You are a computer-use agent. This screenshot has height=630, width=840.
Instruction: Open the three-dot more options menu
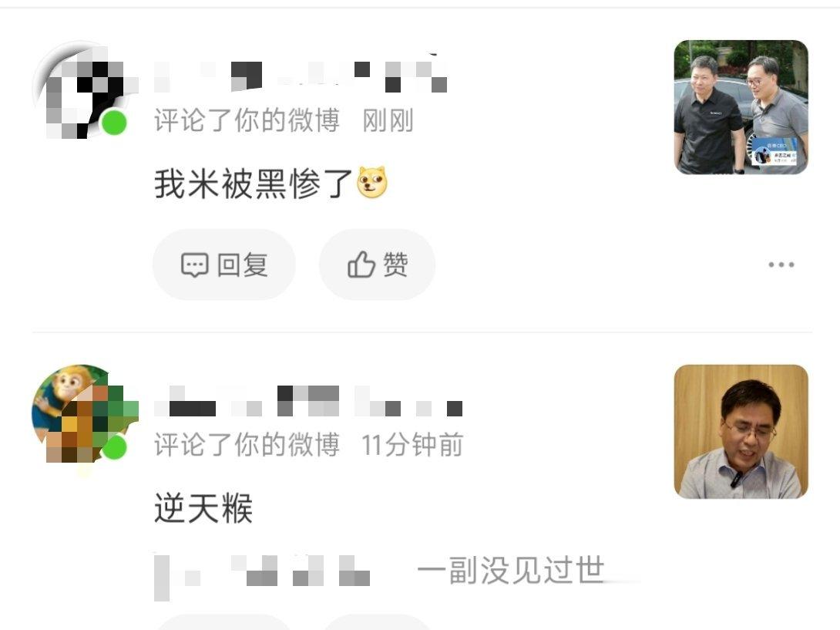pos(781,264)
